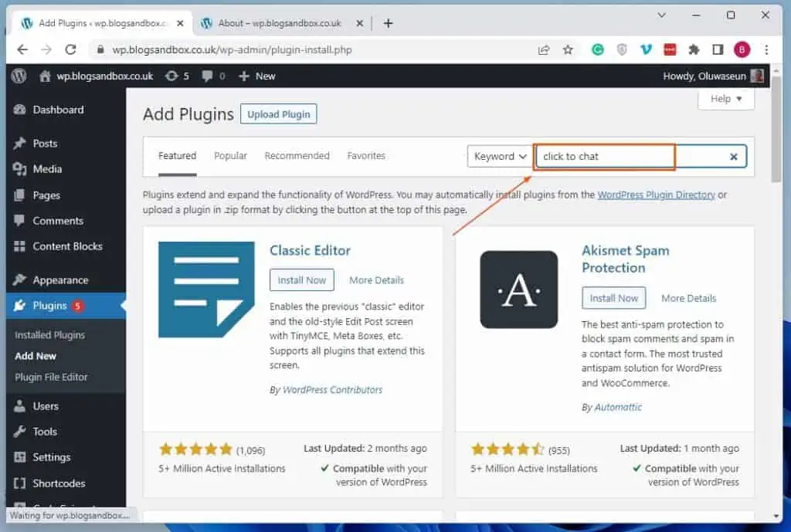Expand the Help dropdown panel
791x532 pixels.
tap(726, 99)
